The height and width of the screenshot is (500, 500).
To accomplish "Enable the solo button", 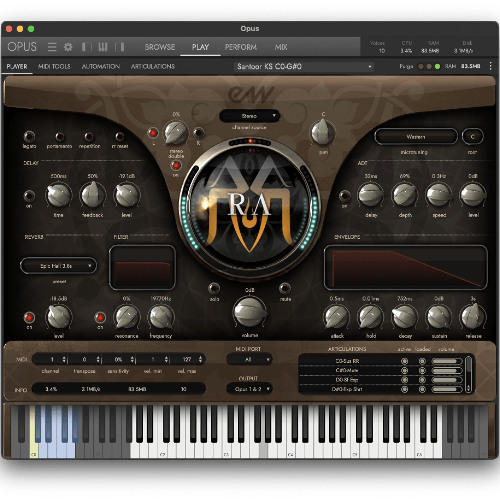I will (x=214, y=288).
